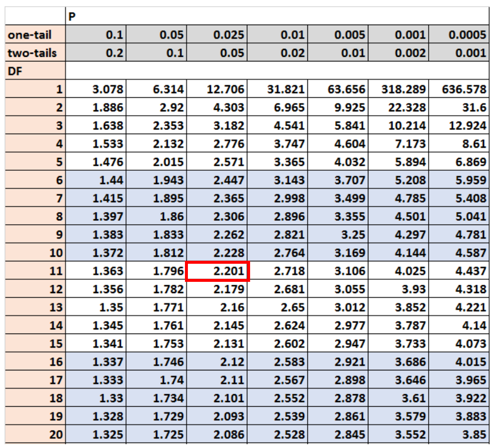
Task: Click the one-tail 0.0005 header cell
Action: tap(459, 34)
